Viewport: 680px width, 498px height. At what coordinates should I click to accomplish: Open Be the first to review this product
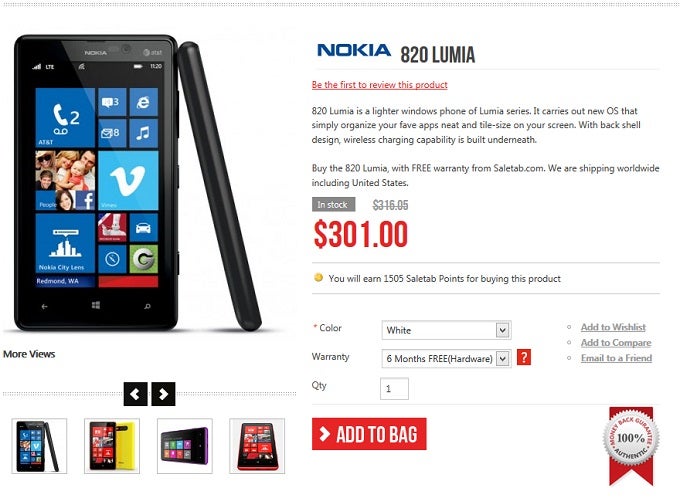pos(379,85)
